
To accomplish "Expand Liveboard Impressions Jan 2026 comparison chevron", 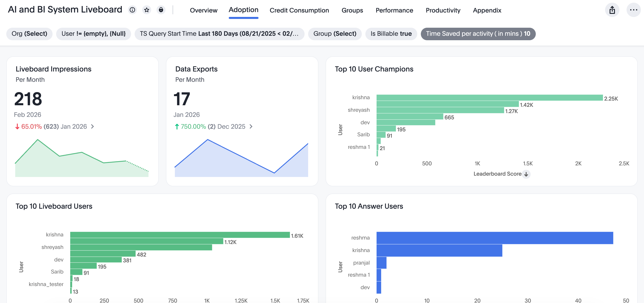I will [x=93, y=127].
